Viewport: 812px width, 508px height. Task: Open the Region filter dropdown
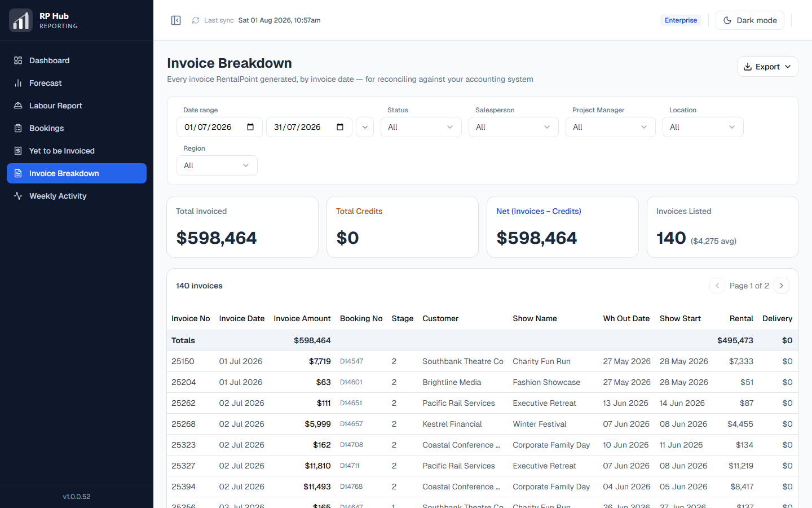click(x=217, y=165)
